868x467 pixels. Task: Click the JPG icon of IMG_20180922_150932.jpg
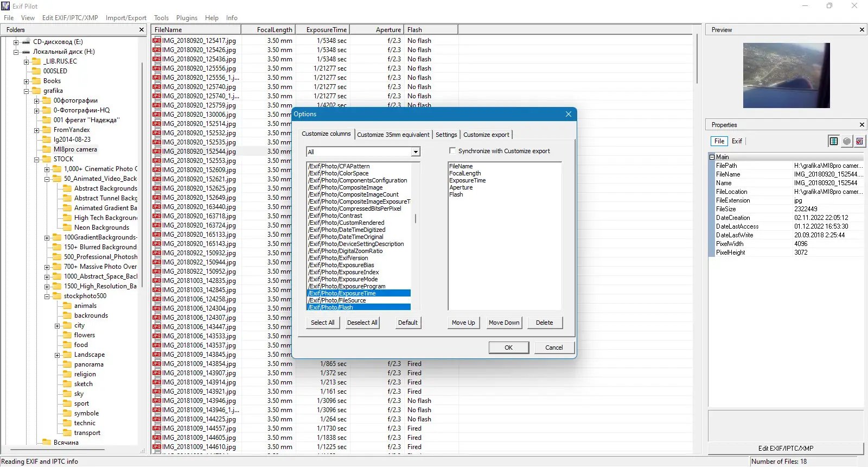(x=157, y=253)
